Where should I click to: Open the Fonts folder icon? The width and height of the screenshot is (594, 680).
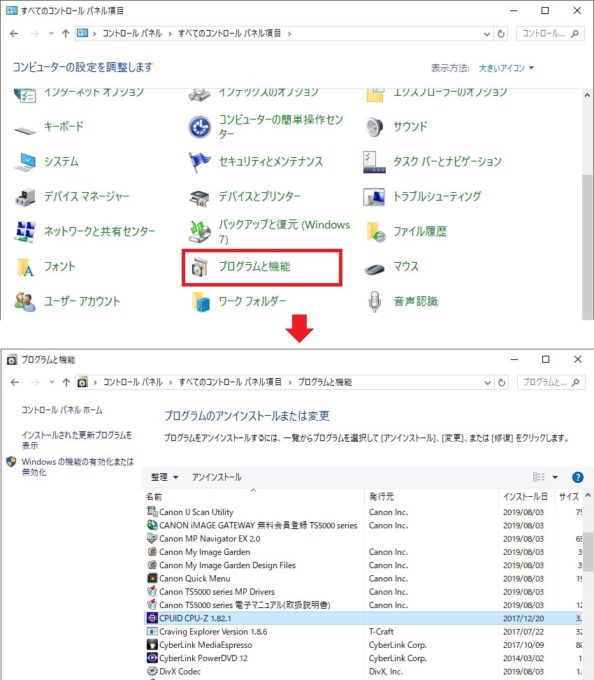[x=25, y=267]
